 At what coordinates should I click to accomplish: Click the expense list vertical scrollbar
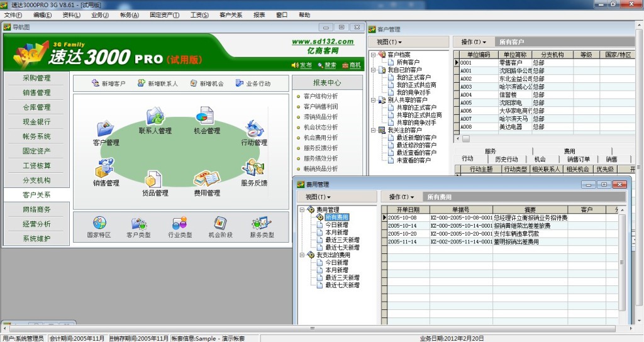pyautogui.click(x=621, y=262)
